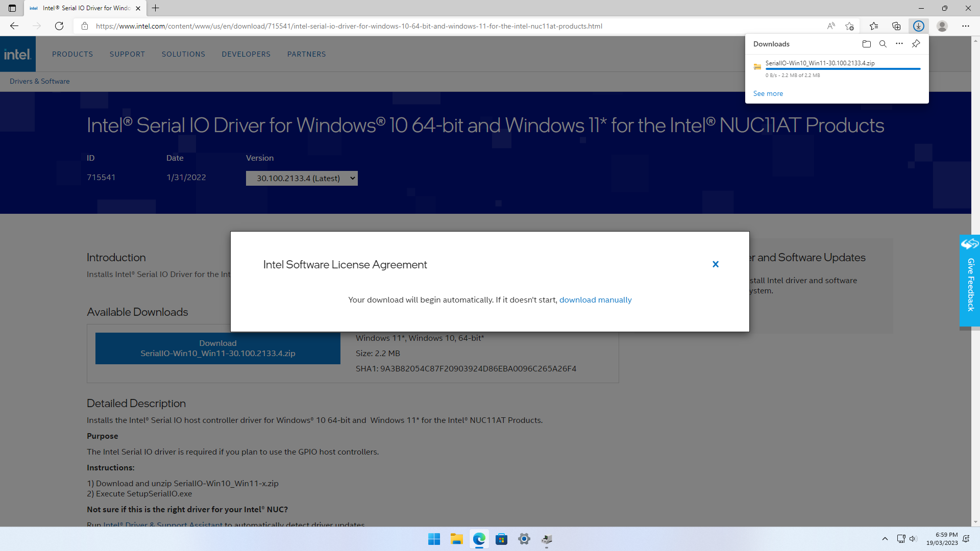Open Microsoft Store from taskbar
This screenshot has width=980, height=551.
pos(502,539)
